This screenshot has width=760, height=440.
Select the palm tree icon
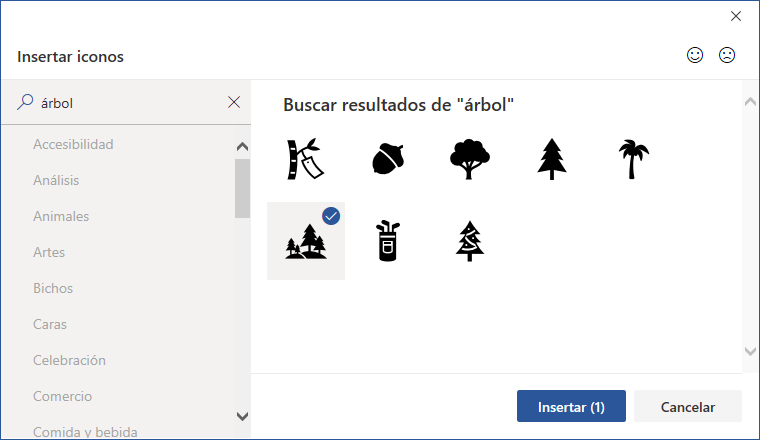click(632, 158)
